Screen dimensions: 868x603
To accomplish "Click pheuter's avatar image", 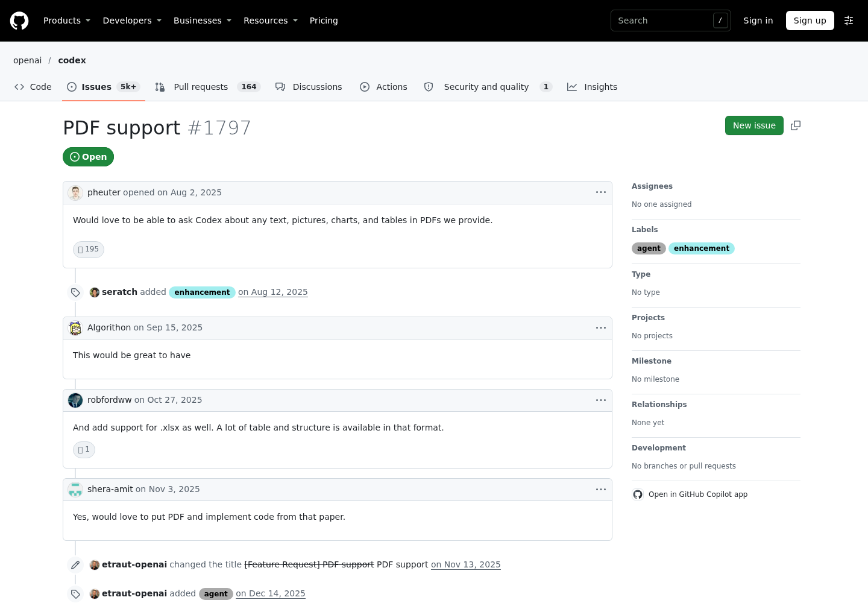I will pos(75,193).
